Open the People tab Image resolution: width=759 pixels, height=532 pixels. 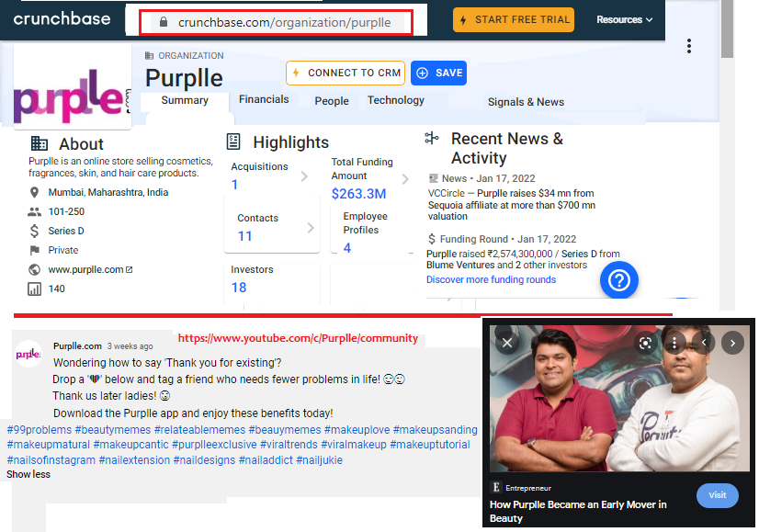(332, 101)
